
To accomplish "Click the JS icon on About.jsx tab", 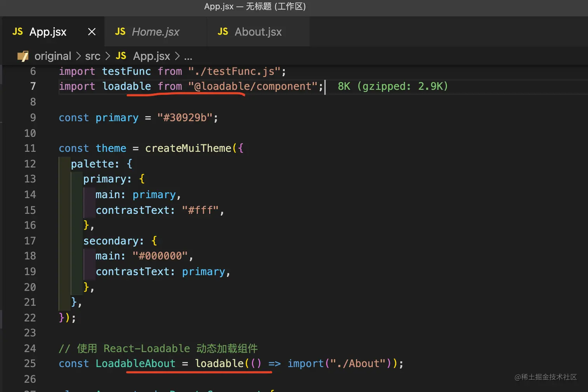I will (x=223, y=32).
